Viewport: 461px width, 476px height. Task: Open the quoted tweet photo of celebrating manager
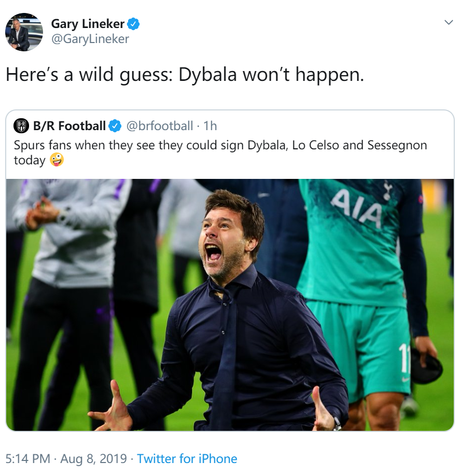coord(230,304)
